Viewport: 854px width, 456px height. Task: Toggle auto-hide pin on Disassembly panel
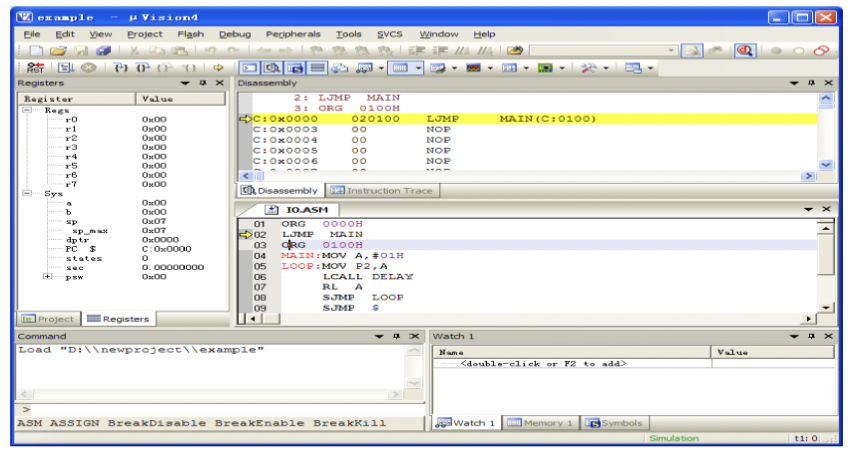811,83
